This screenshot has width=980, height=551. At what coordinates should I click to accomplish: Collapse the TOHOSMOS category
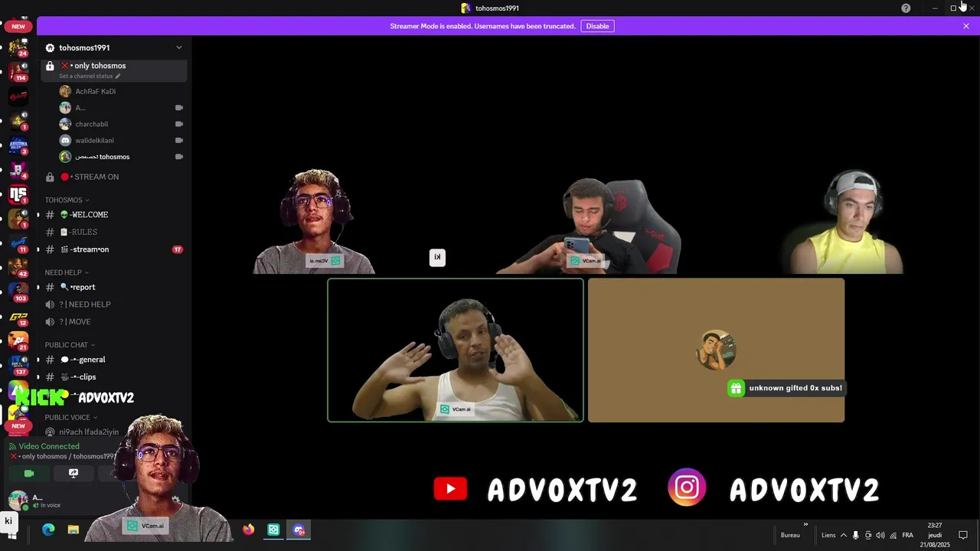pos(67,200)
